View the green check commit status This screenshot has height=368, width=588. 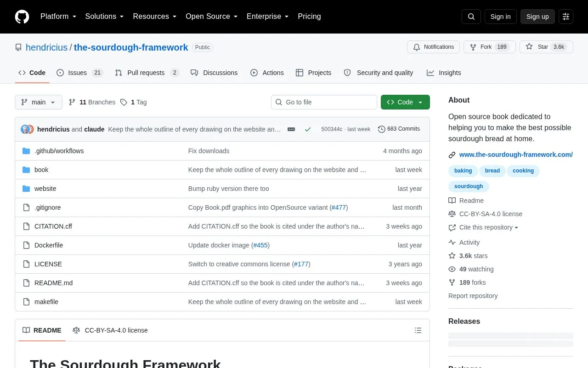pyautogui.click(x=308, y=129)
